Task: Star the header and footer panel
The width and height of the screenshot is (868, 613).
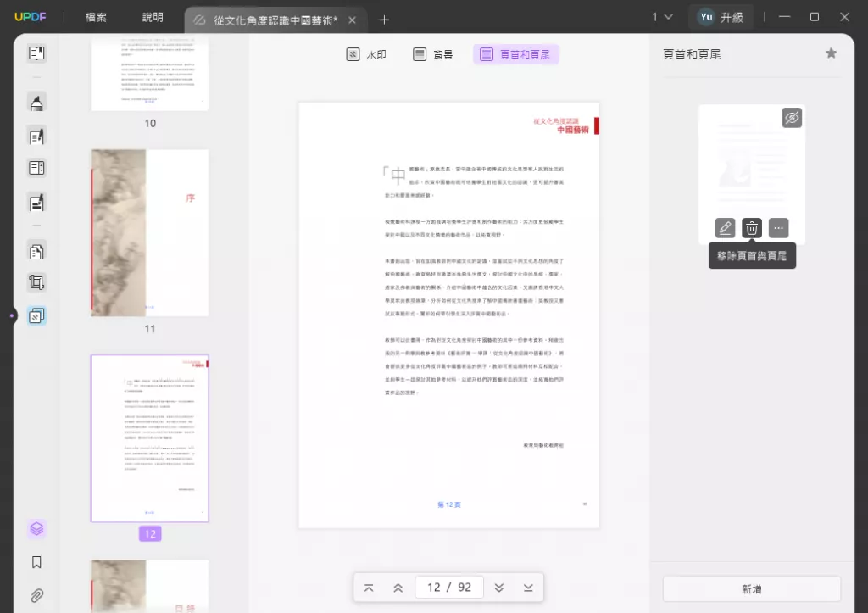Action: 831,53
